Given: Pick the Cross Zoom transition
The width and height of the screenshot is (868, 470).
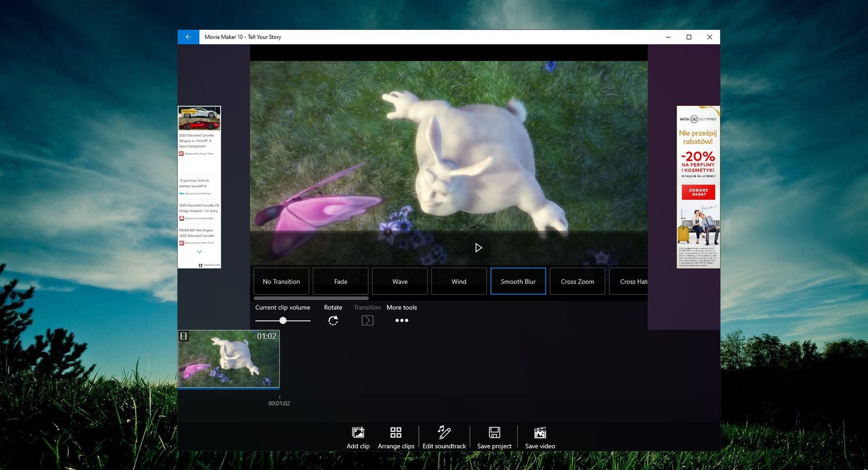Looking at the screenshot, I should pyautogui.click(x=577, y=281).
